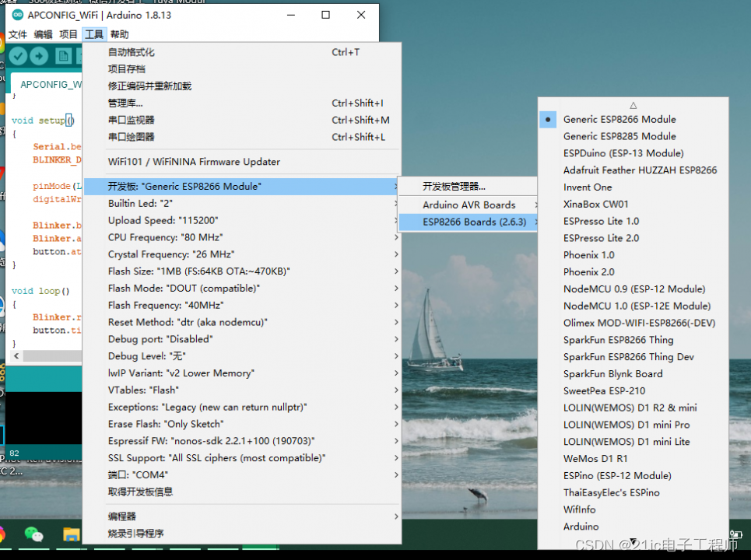Expand Flash Frequency "40MHz" submenu
751x560 pixels.
tap(242, 306)
